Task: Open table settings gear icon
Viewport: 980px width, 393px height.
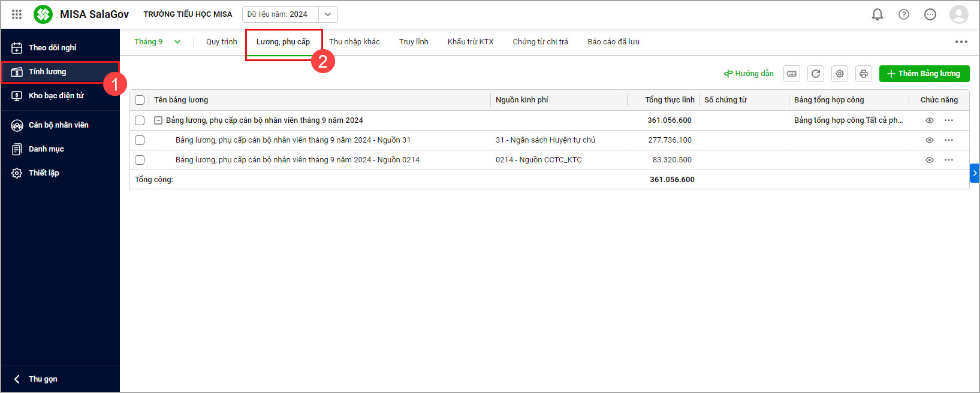Action: (x=839, y=74)
